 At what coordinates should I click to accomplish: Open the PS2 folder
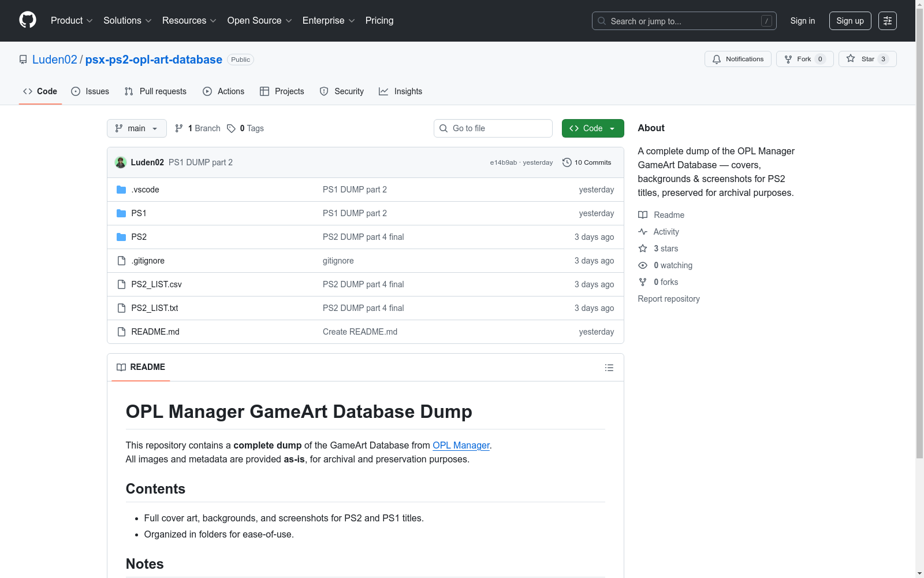point(139,237)
